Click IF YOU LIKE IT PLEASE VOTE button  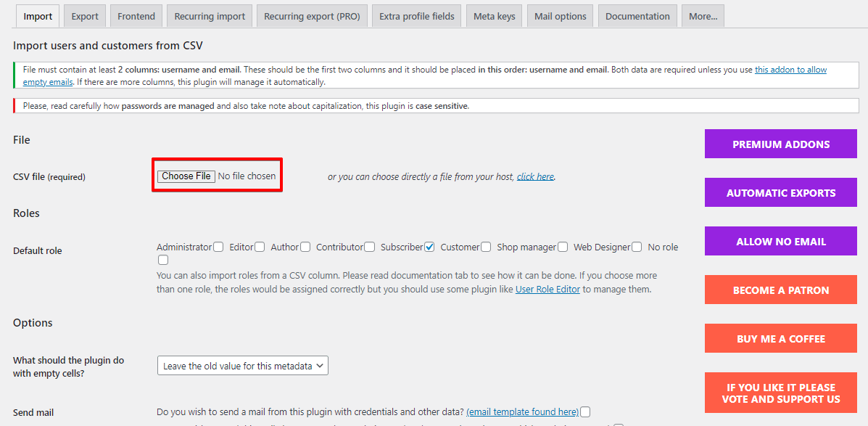point(780,393)
